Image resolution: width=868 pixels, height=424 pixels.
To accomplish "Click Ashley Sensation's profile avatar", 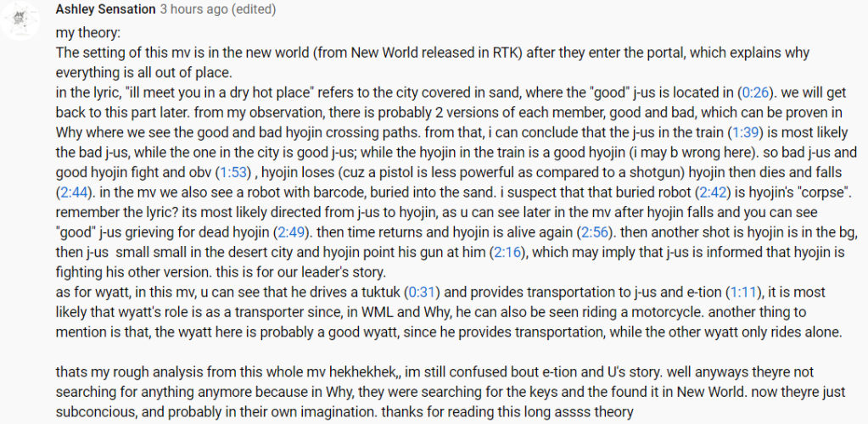I will click(20, 20).
